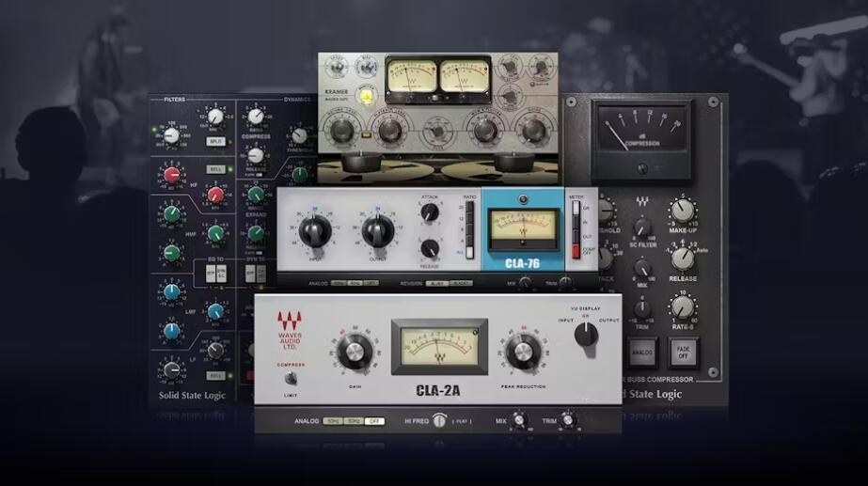Screen dimensions: 868x486
Task: Click the red HF gain knob on SSL channel
Action: coord(171,175)
